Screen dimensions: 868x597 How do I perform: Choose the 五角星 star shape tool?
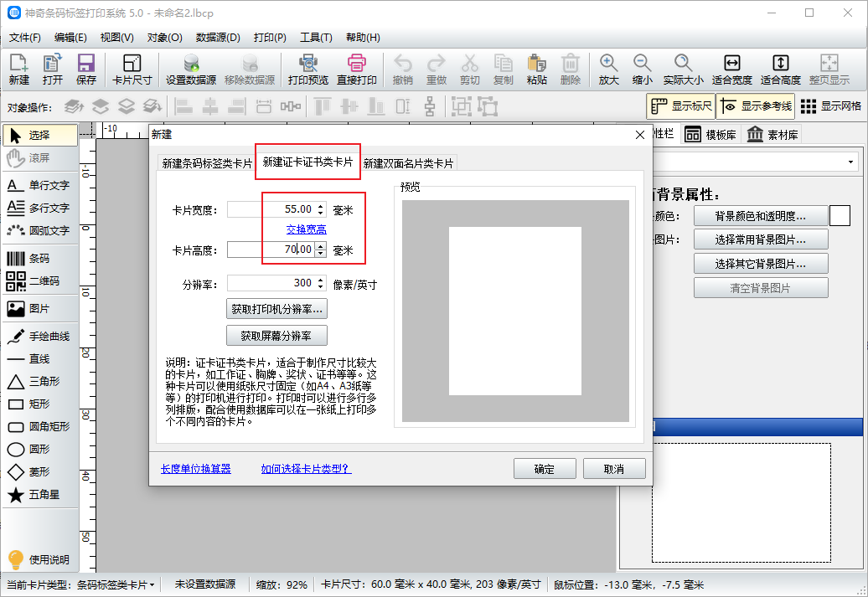(x=39, y=495)
